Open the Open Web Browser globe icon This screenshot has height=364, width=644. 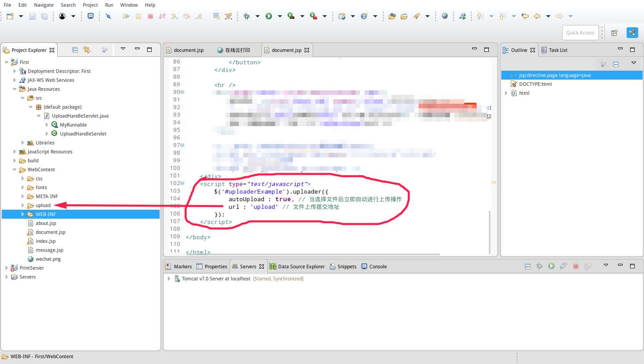(445, 16)
